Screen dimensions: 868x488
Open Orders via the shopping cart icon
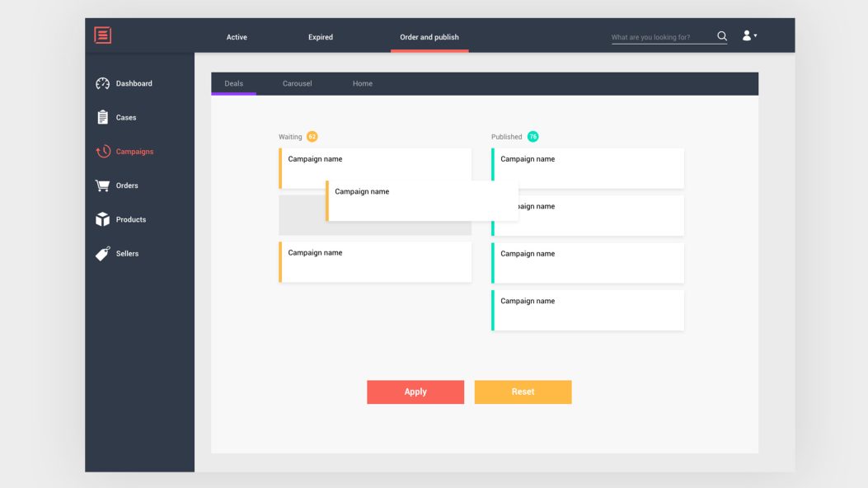102,185
